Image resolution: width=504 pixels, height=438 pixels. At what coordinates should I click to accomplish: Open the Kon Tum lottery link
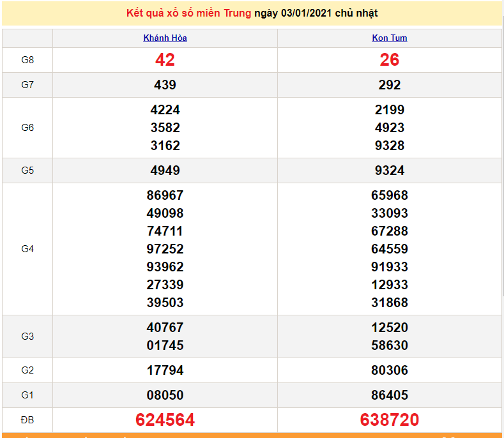pyautogui.click(x=389, y=38)
